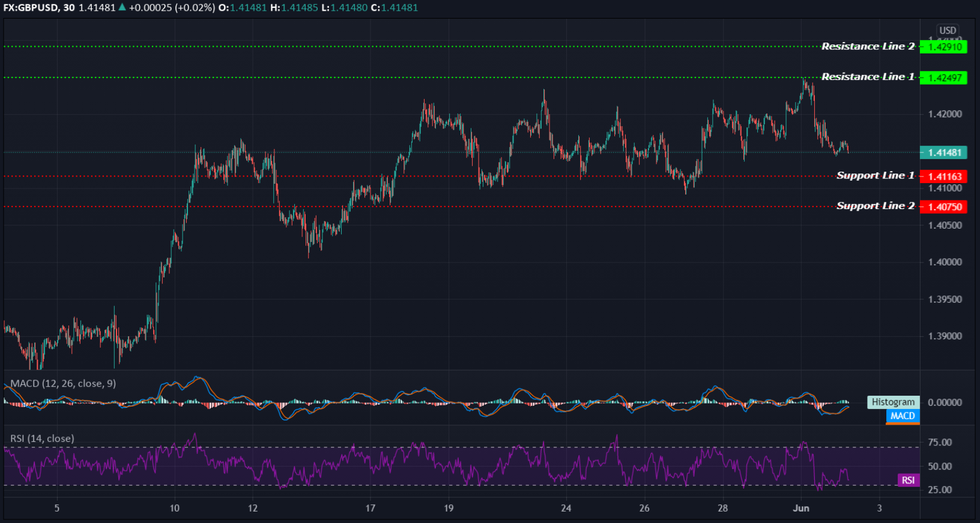Click the 28 date label on time axis
980x523 pixels.
pos(723,508)
